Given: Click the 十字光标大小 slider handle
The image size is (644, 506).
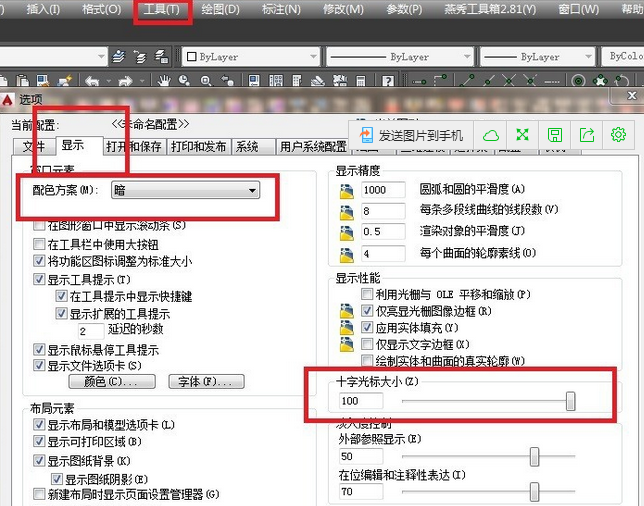Looking at the screenshot, I should [571, 401].
